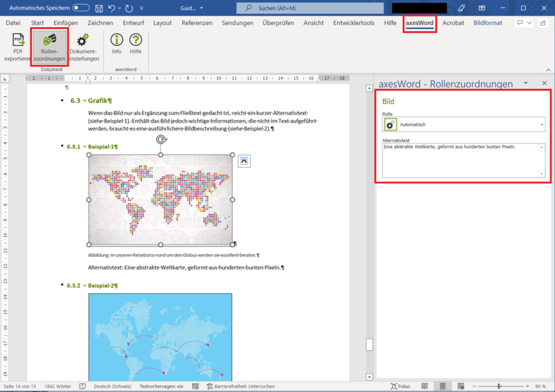Image resolution: width=555 pixels, height=392 pixels.
Task: Click Deutsch (Schweiz) language indicator
Action: 112,387
